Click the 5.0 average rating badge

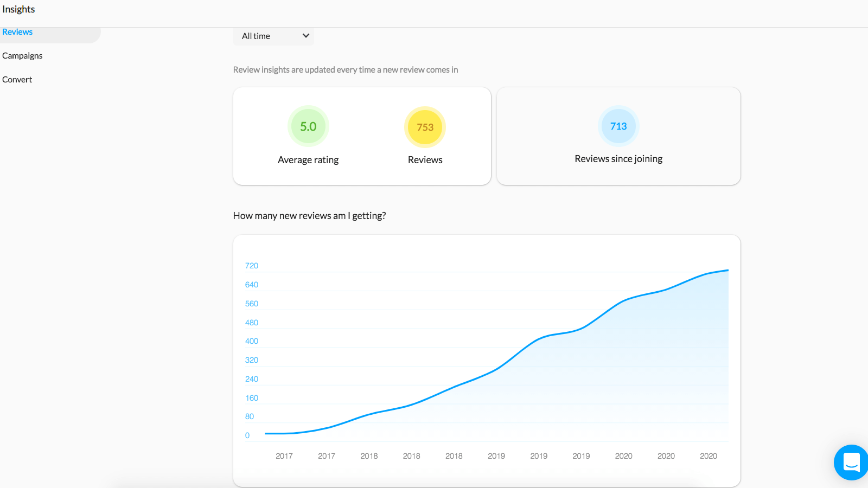tap(308, 126)
